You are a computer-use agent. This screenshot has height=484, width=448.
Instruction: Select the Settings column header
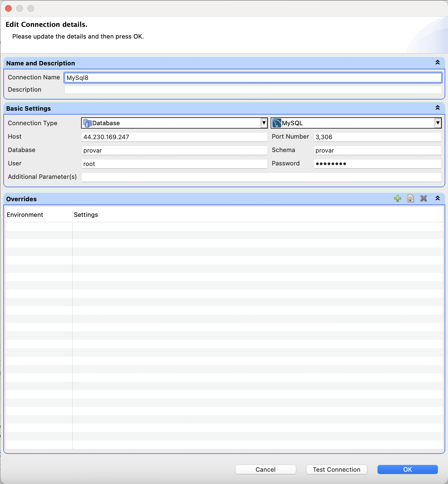[x=86, y=215]
